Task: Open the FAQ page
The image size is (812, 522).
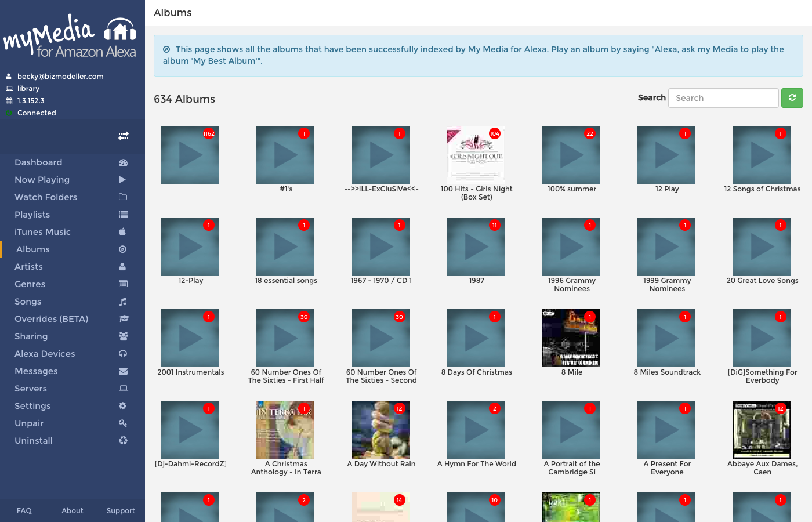Action: (24, 510)
